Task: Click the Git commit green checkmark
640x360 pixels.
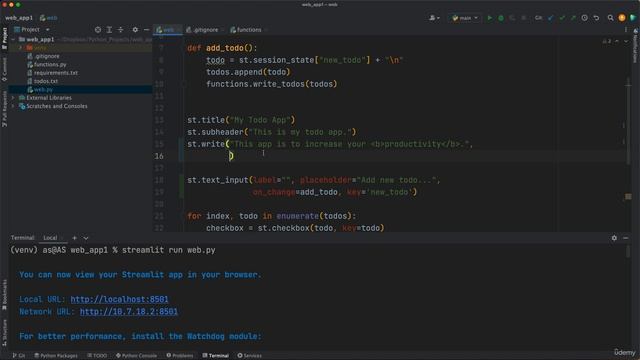Action: (x=562, y=18)
